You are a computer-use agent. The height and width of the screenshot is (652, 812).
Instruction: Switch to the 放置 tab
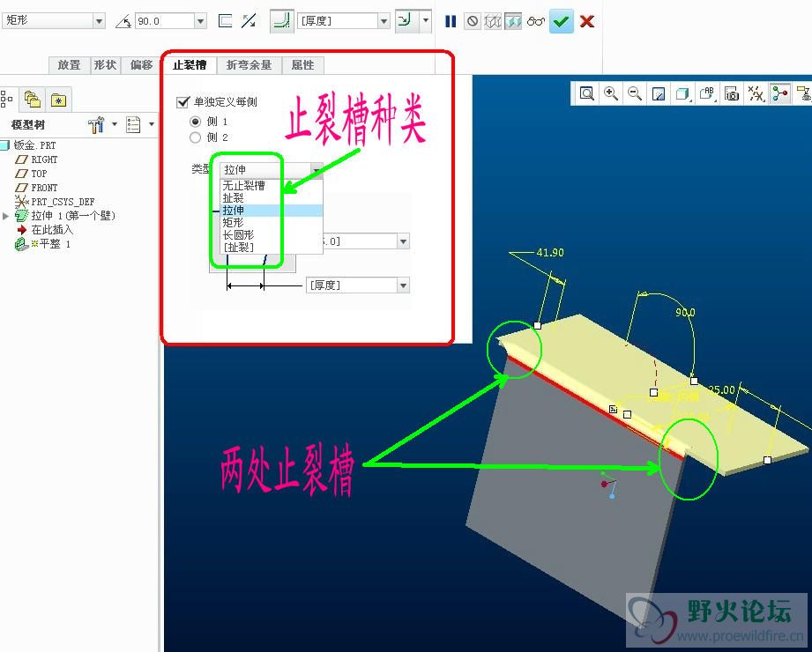point(70,65)
